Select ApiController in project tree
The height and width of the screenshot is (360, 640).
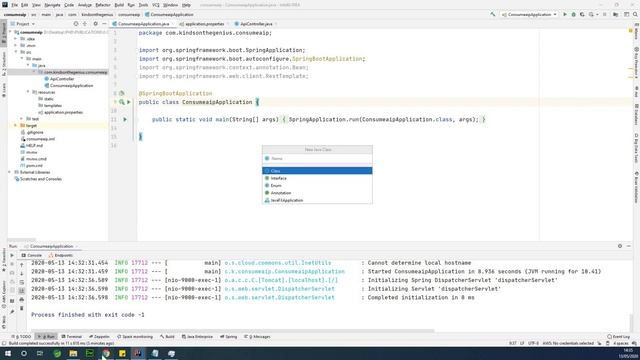62,79
